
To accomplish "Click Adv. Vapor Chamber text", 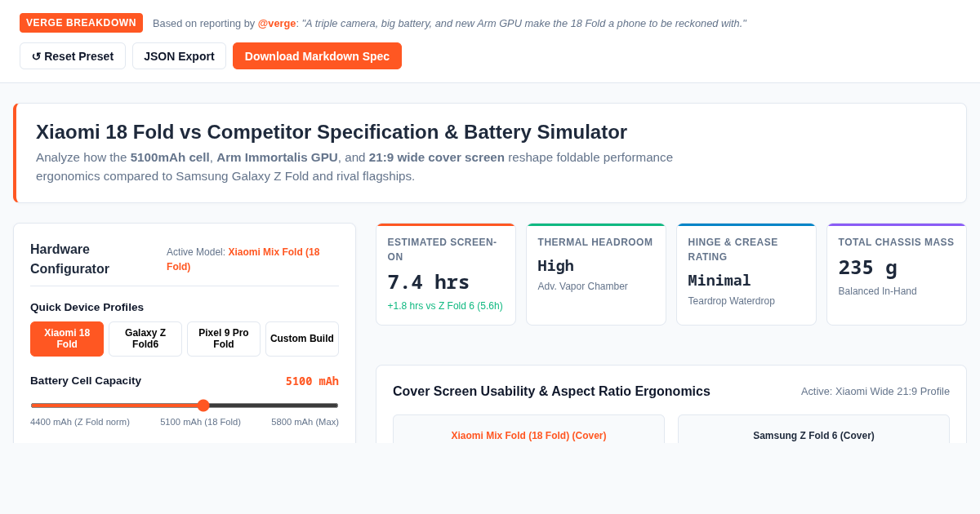I will (583, 286).
